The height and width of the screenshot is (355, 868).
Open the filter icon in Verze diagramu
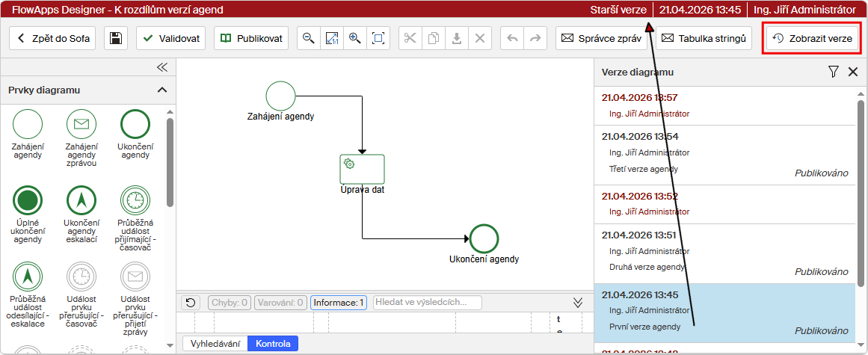834,72
